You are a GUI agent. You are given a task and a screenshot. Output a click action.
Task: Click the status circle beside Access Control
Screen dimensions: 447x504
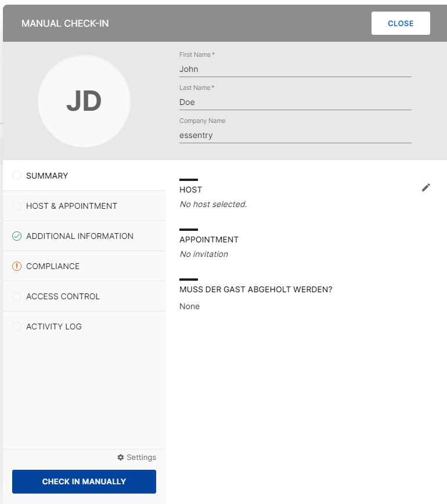(17, 296)
